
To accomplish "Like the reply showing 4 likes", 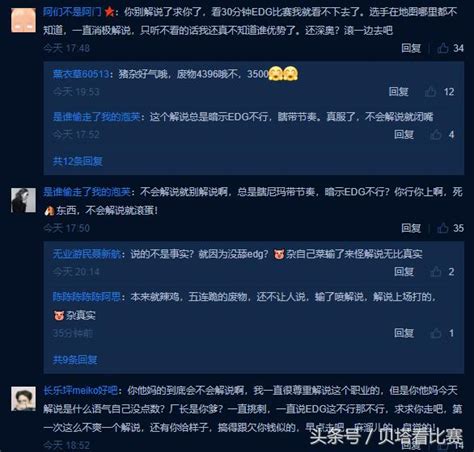I will 436,134.
